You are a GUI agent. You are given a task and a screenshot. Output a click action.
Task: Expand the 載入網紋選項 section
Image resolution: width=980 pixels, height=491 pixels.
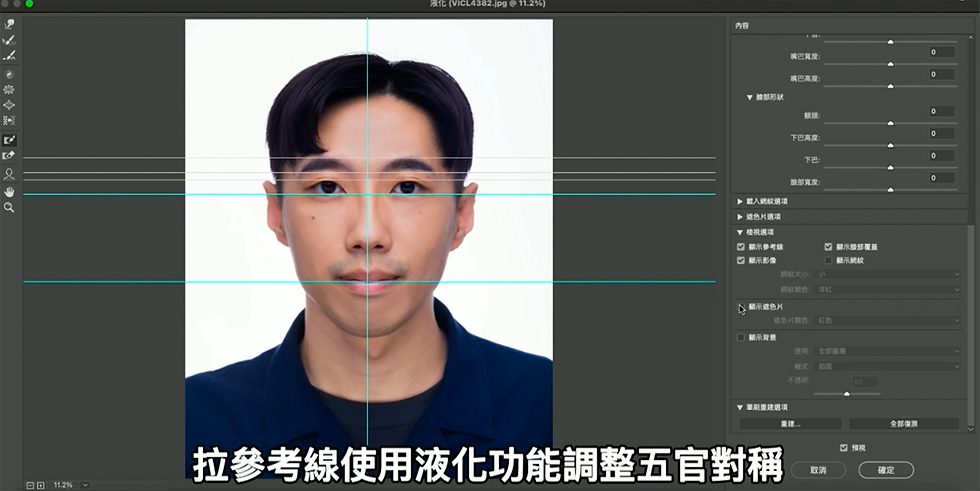click(740, 202)
